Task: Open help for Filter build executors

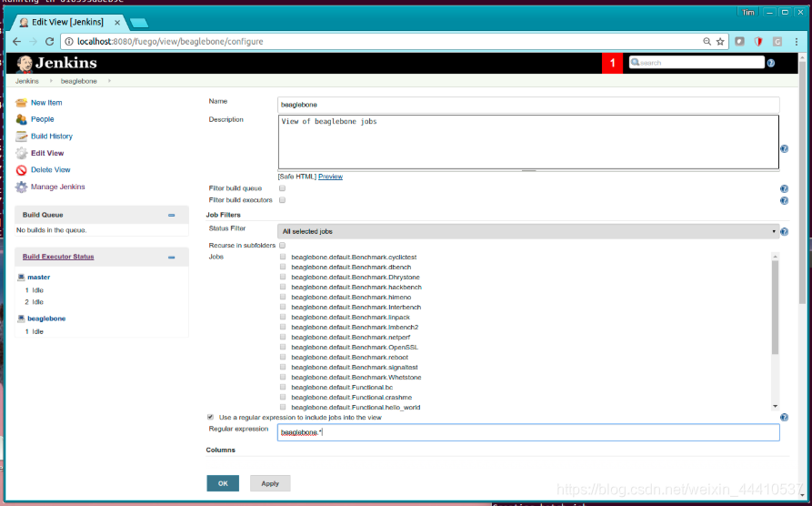Action: pos(784,200)
